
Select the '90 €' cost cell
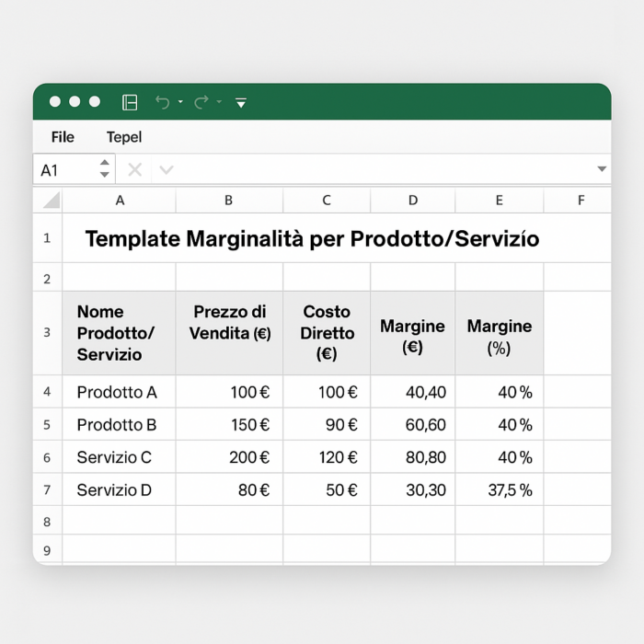327,424
